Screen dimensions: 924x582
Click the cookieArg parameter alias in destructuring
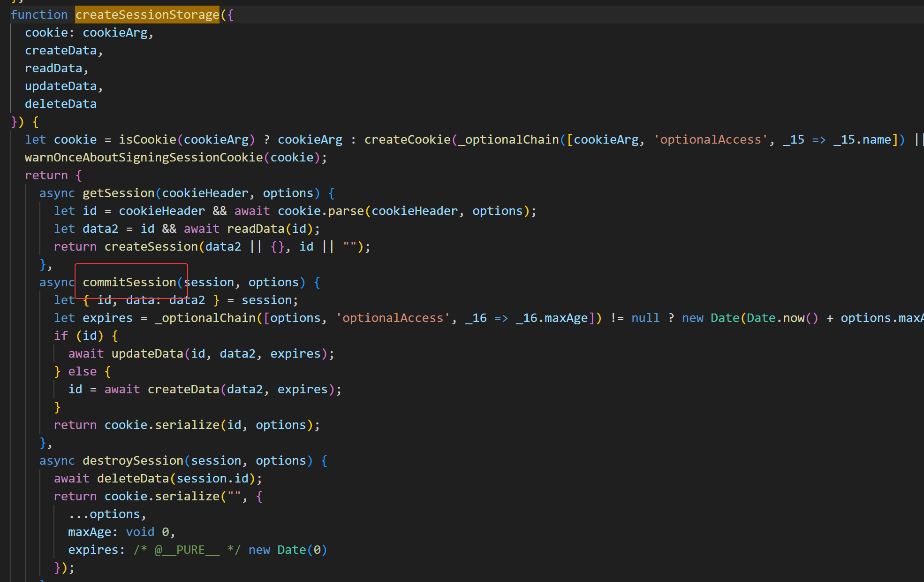[x=115, y=32]
